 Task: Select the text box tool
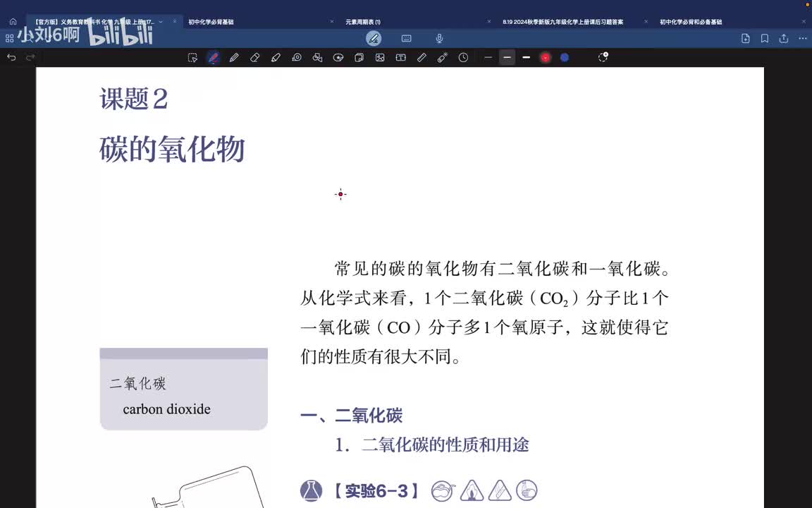(x=401, y=58)
